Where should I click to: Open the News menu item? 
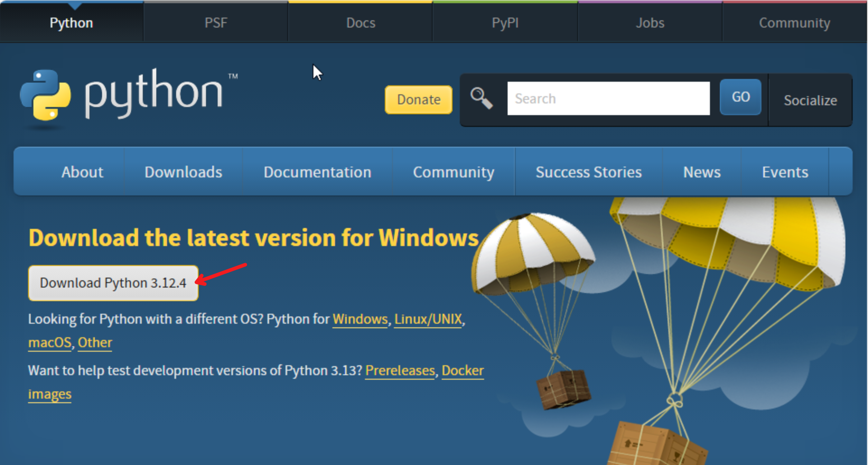tap(702, 172)
